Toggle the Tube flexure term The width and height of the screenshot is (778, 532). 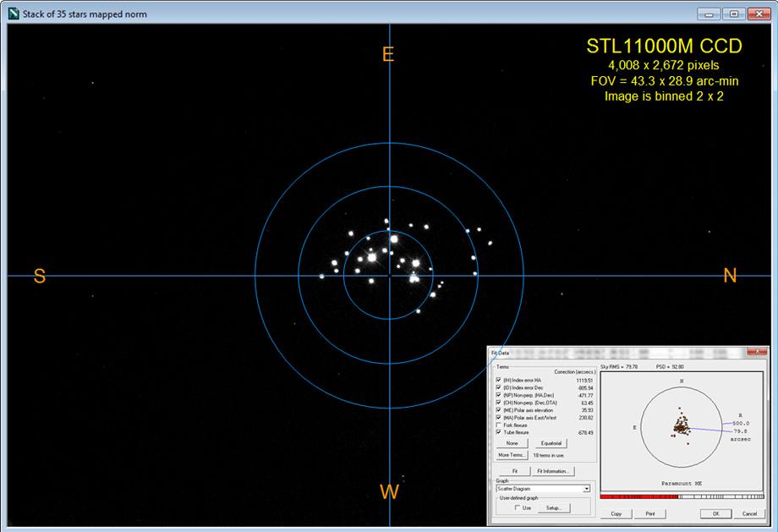499,432
